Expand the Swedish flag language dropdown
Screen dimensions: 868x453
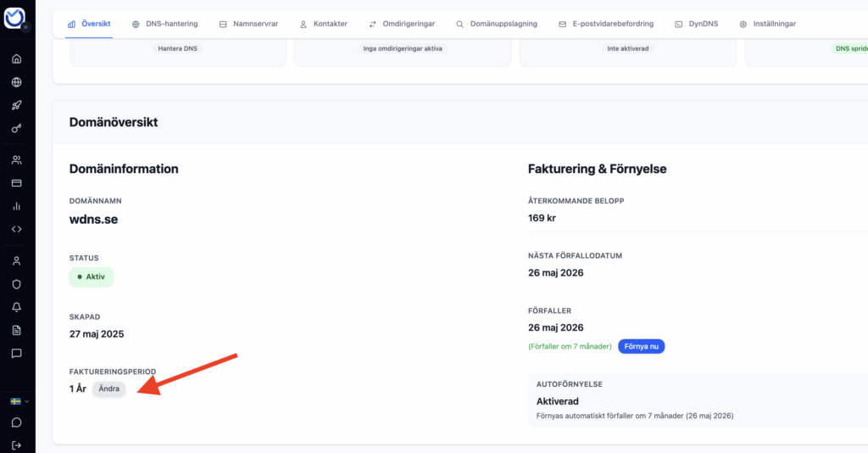pos(19,401)
